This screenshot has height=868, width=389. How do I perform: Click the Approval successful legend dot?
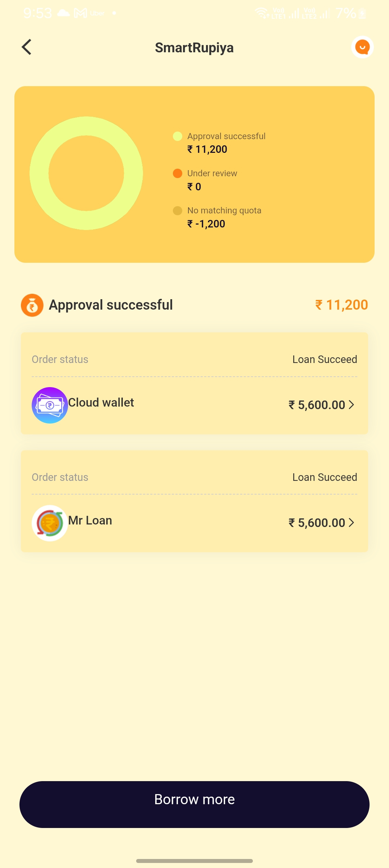pos(178,136)
